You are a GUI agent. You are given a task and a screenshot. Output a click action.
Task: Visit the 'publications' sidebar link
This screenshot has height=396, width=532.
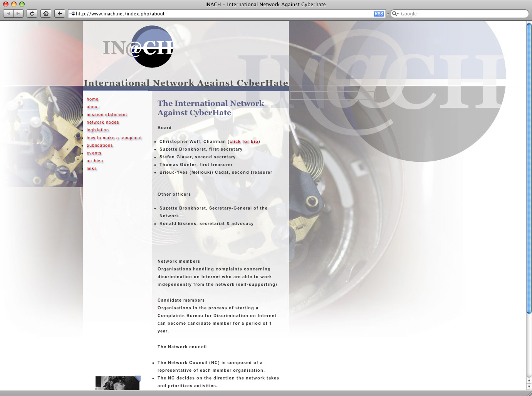tap(100, 146)
